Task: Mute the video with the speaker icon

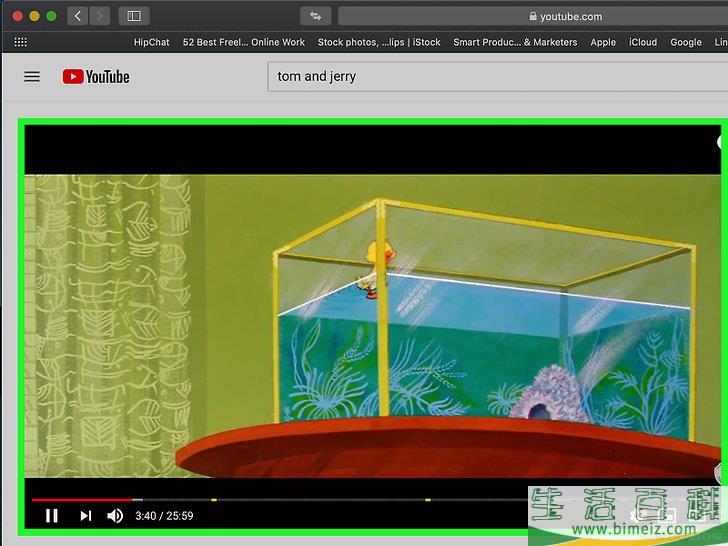Action: tap(115, 515)
